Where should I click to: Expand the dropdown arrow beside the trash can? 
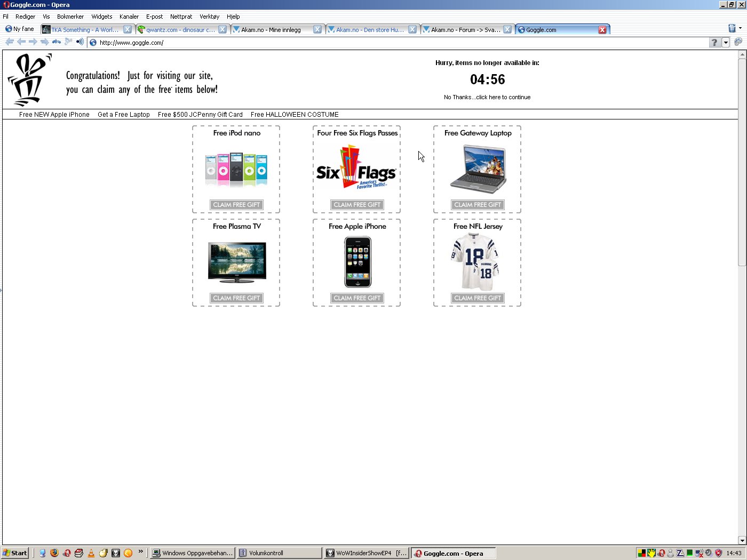pos(740,28)
